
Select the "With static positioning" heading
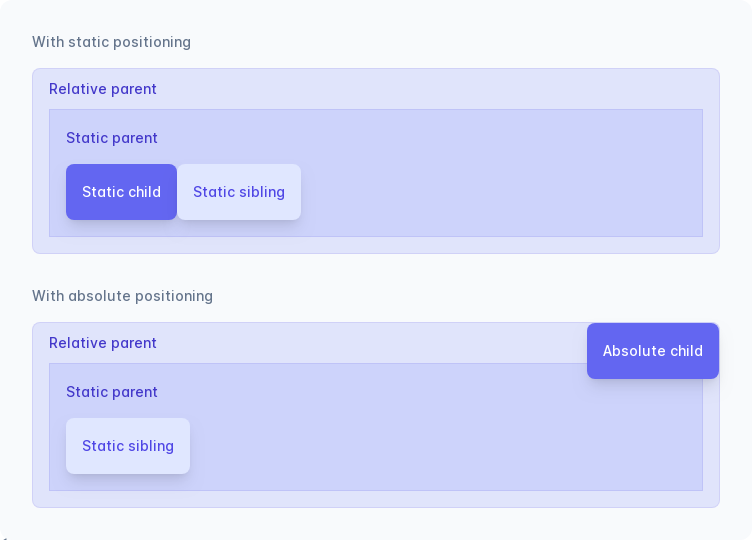pos(111,42)
